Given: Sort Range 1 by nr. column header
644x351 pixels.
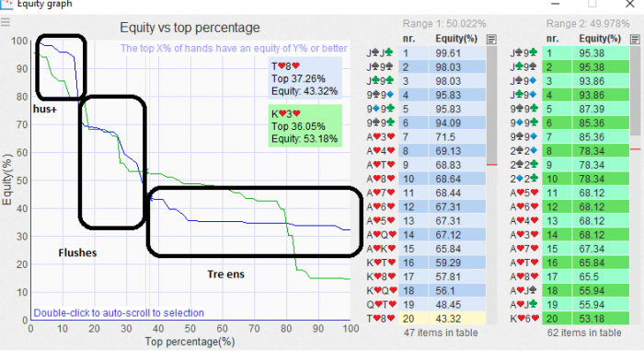Looking at the screenshot, I should 408,39.
